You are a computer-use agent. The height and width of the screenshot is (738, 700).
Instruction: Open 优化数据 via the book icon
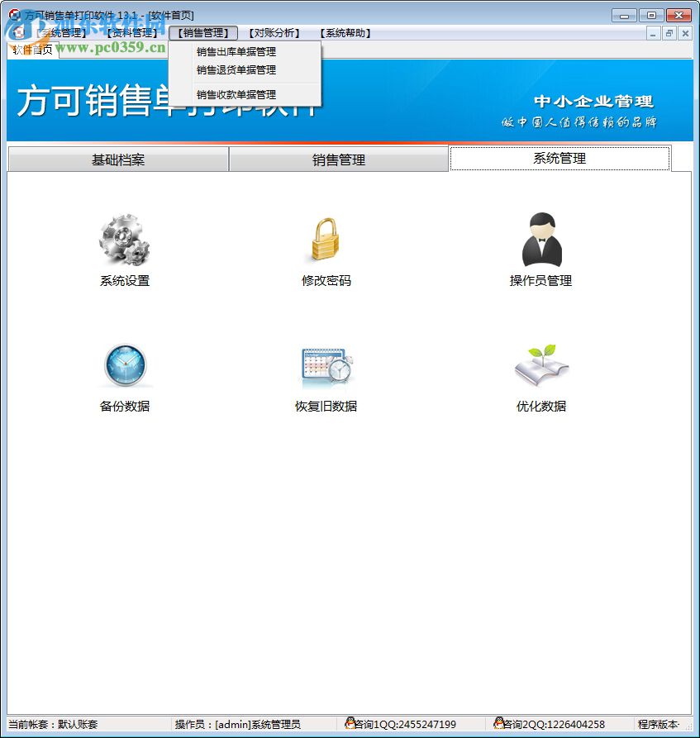[x=540, y=365]
